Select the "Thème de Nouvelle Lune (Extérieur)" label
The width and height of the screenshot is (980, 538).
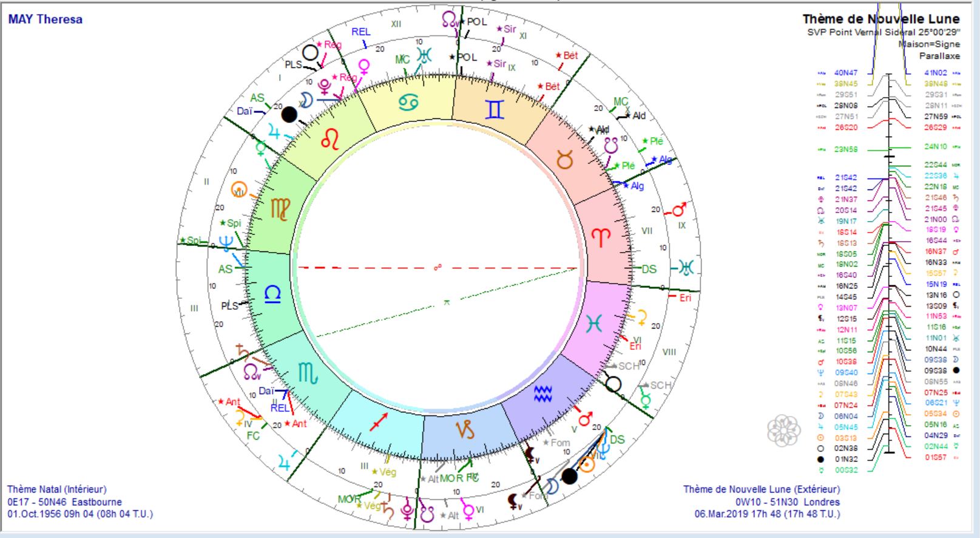[762, 489]
